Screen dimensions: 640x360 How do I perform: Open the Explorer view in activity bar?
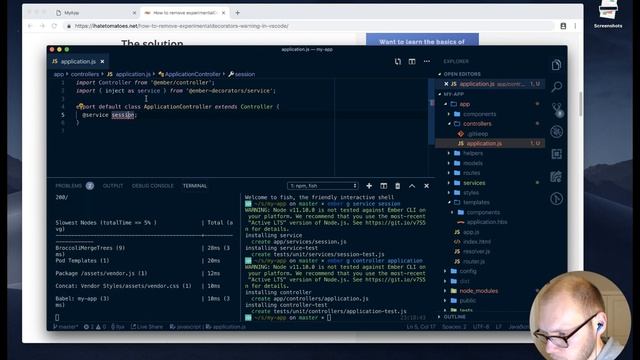pyautogui.click(x=556, y=65)
